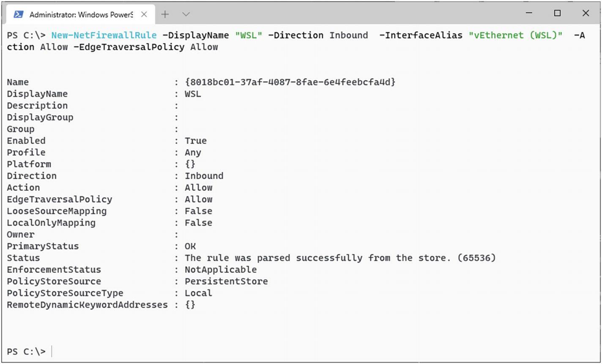
Task: Click the Inbound direction output value
Action: coord(204,176)
